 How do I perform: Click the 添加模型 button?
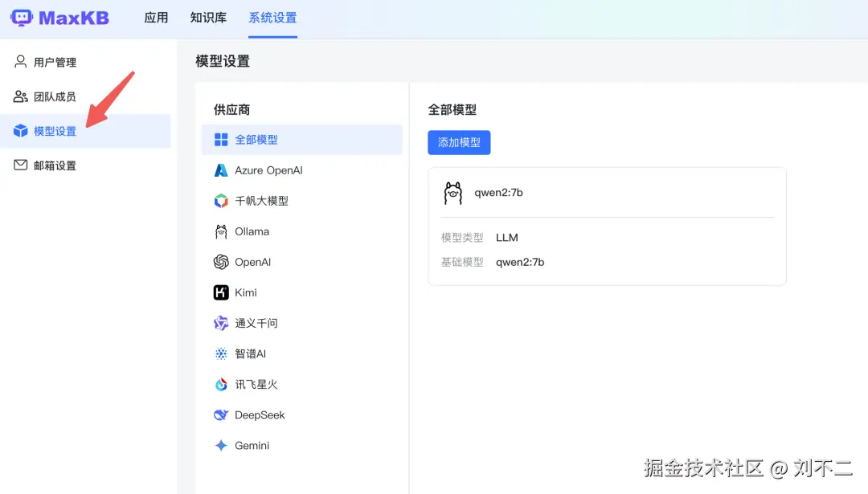pos(459,141)
